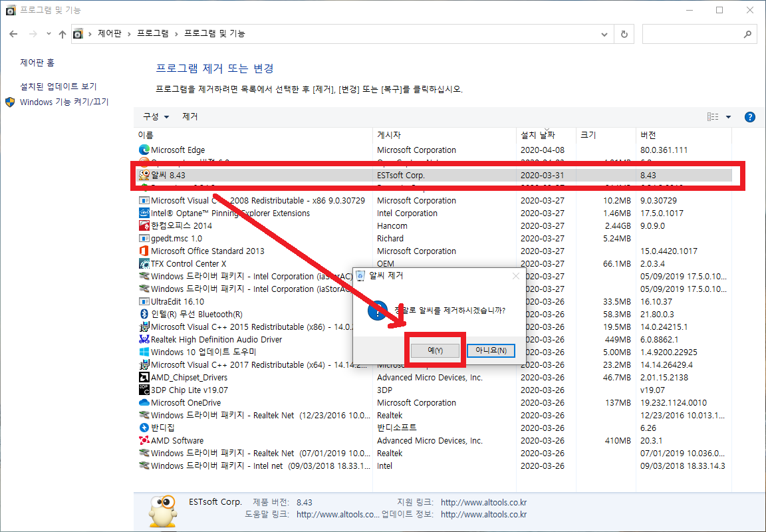Click the Microsoft Visual C++ 2008 Redistributable icon
Viewport: 766px width, 532px height.
(x=144, y=200)
